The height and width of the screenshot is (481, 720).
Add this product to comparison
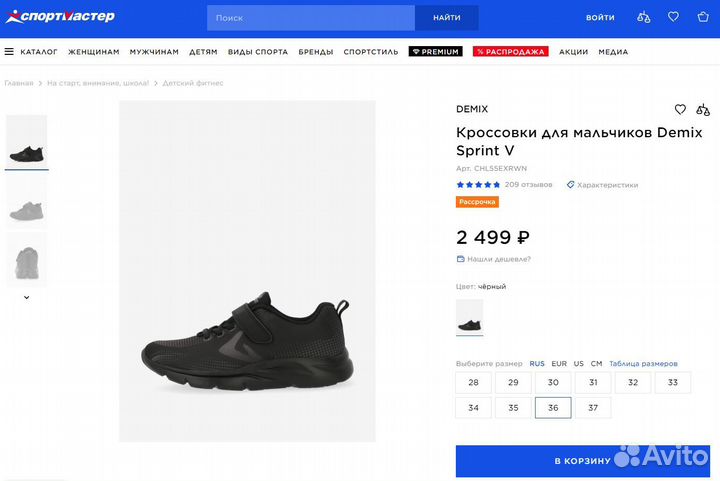tap(703, 109)
